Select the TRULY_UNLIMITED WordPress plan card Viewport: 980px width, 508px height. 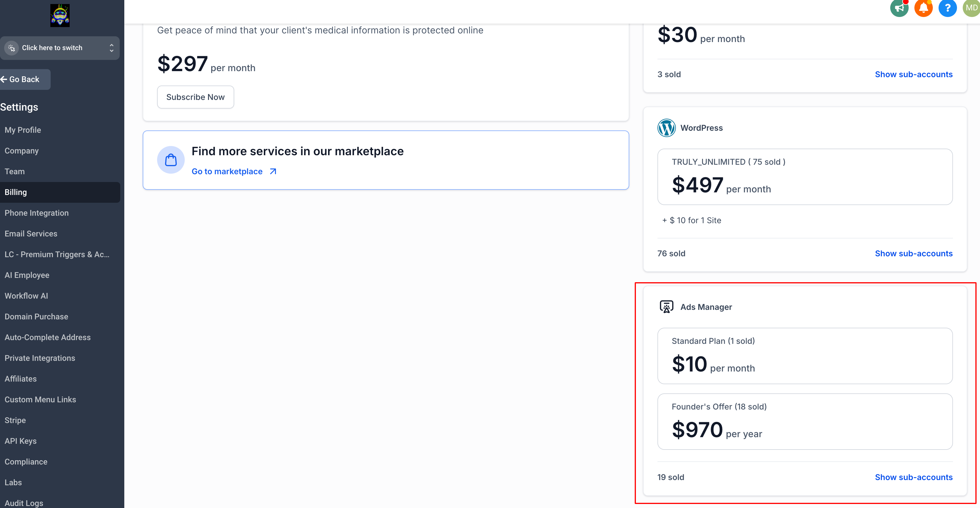(x=804, y=177)
